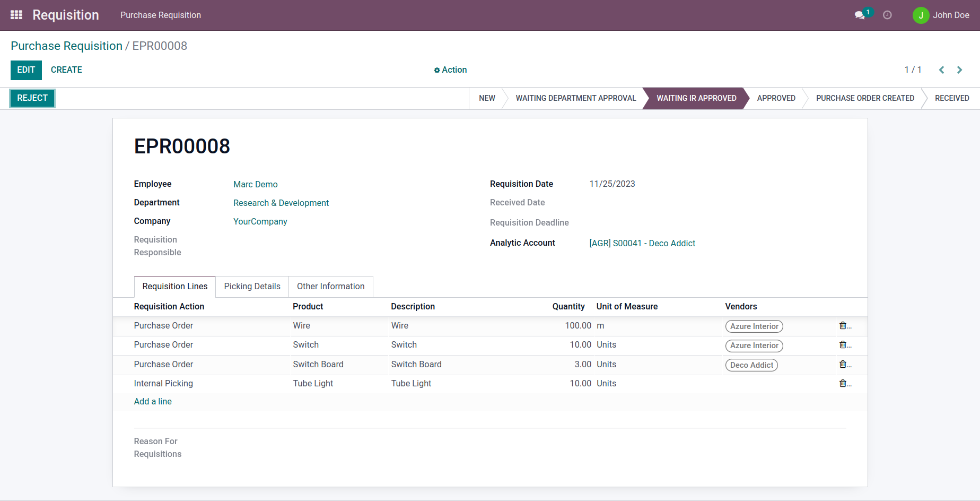
Task: Select the Approved status stage
Action: pyautogui.click(x=776, y=98)
